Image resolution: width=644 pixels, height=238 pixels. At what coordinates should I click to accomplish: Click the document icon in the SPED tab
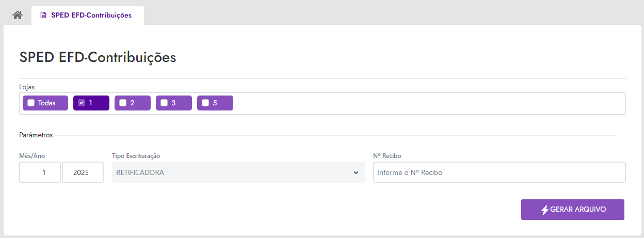point(43,15)
